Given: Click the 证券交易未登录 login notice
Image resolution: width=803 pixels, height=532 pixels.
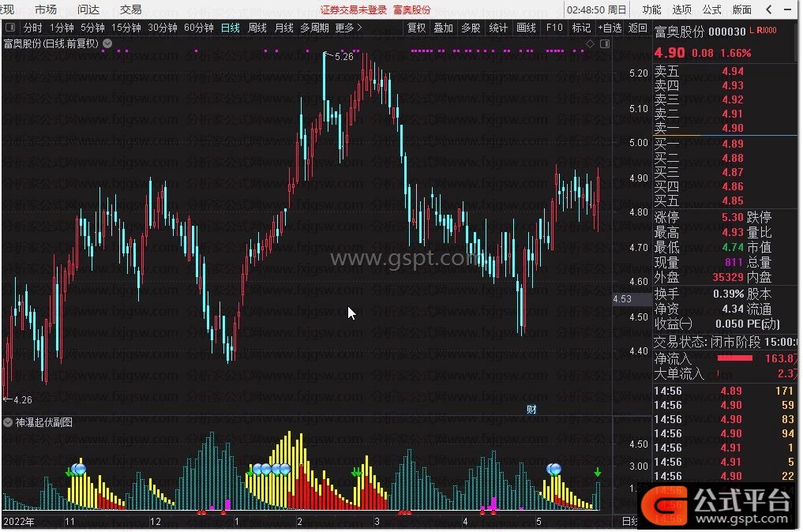Looking at the screenshot, I should click(x=354, y=9).
